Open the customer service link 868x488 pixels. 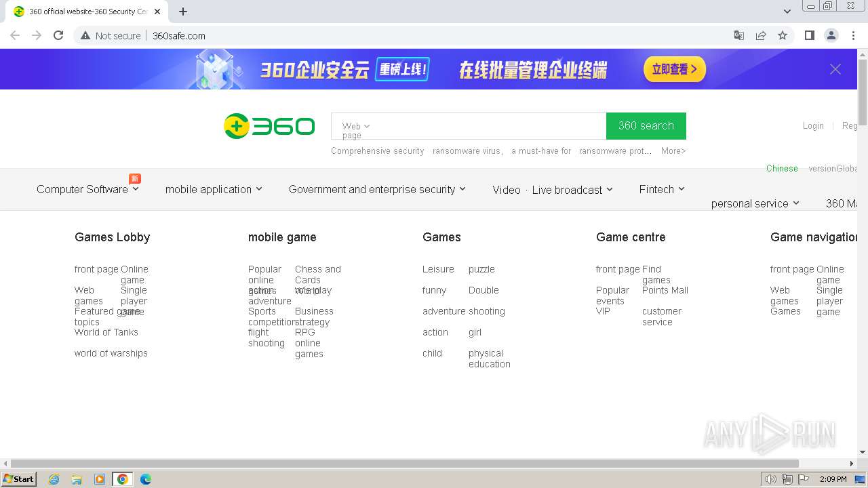[x=661, y=317]
